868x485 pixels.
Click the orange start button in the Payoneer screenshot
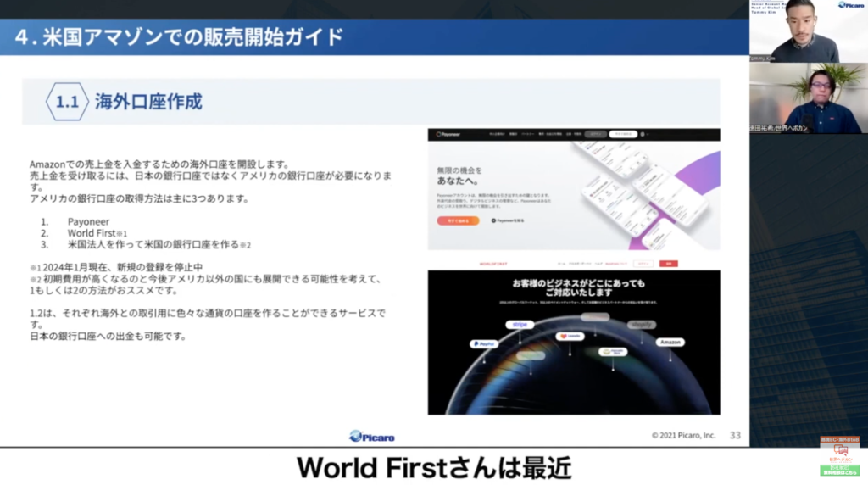(458, 220)
